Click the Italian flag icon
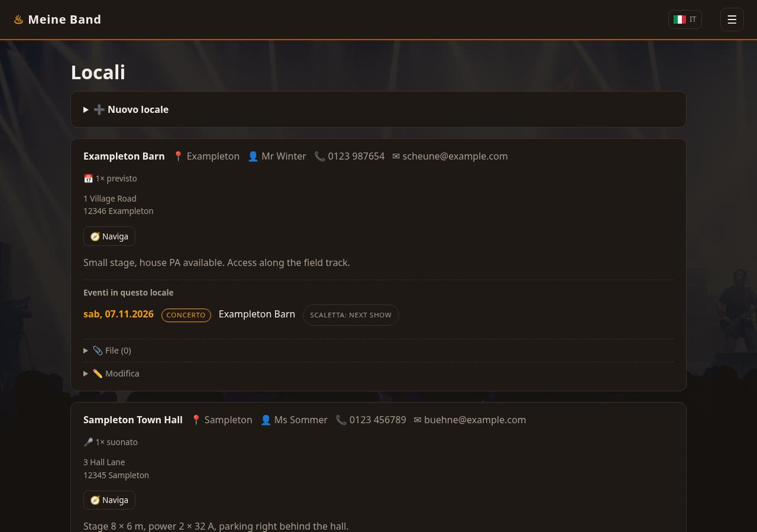757x532 pixels. 680,20
